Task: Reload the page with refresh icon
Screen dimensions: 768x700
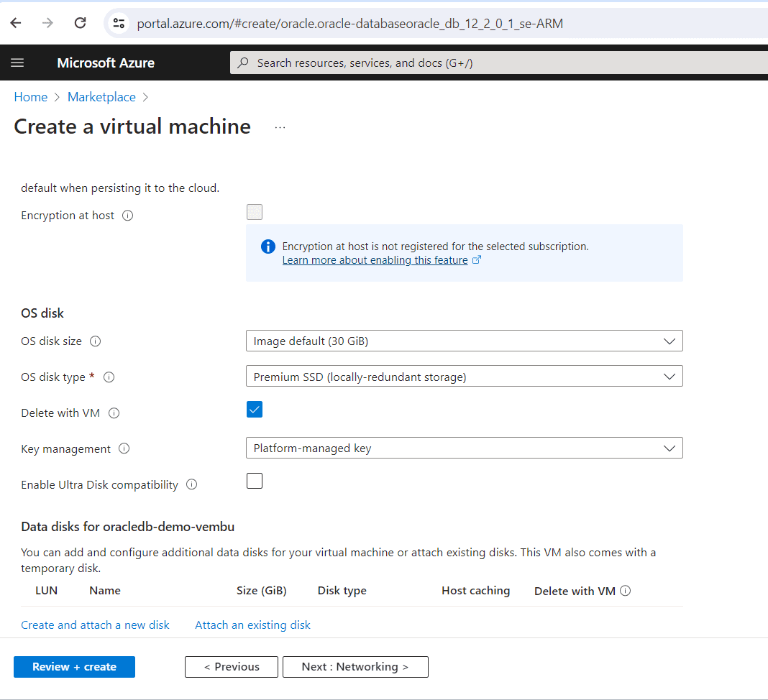Action: 81,23
